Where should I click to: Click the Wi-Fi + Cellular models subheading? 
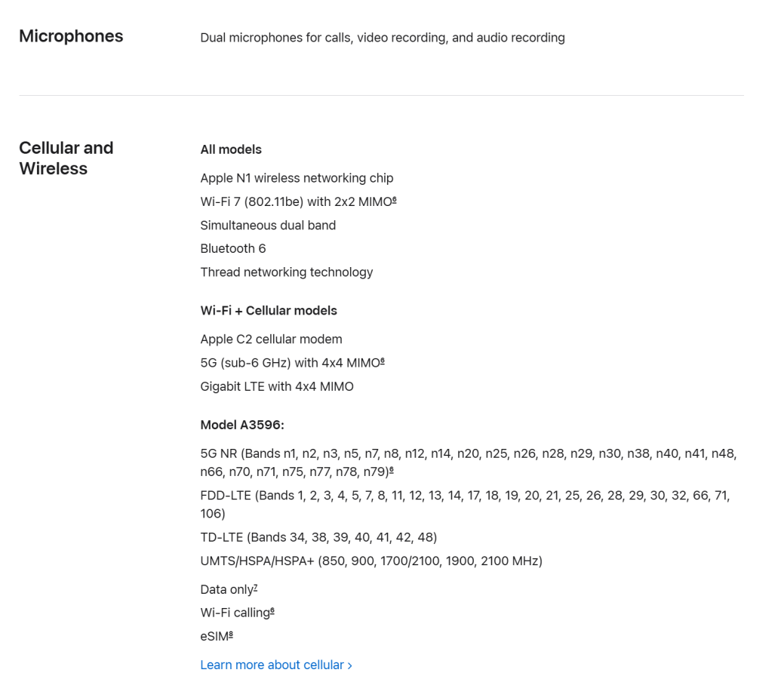(x=269, y=311)
